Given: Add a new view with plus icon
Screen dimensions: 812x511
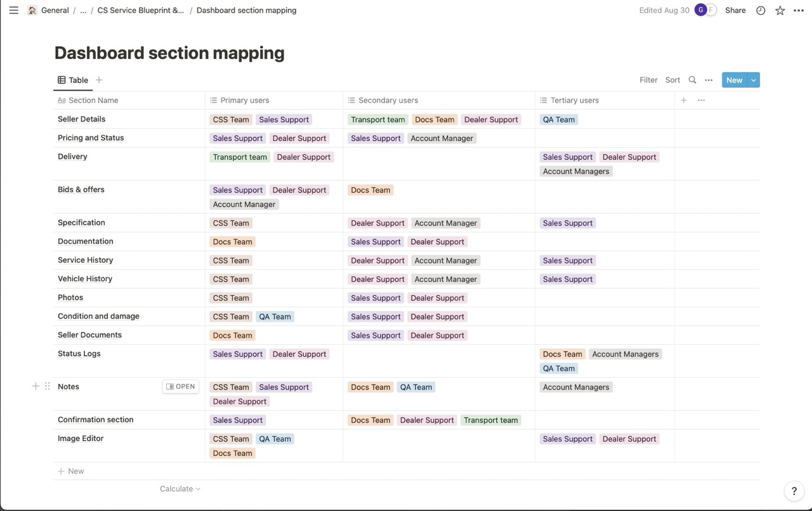Looking at the screenshot, I should [x=99, y=80].
